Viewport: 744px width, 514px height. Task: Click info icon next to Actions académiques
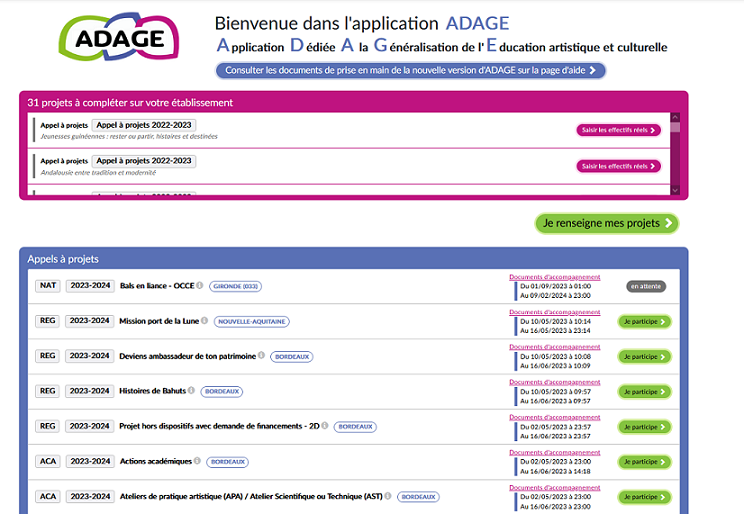(x=197, y=461)
